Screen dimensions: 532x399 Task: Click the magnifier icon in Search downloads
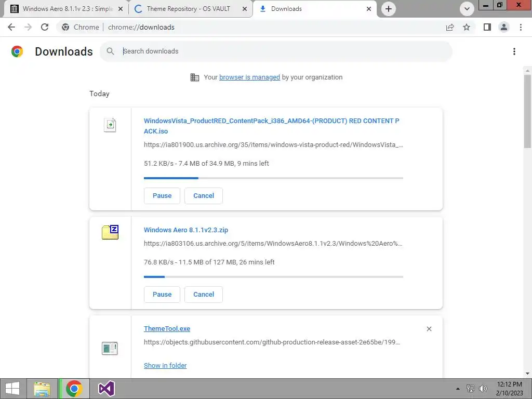110,51
